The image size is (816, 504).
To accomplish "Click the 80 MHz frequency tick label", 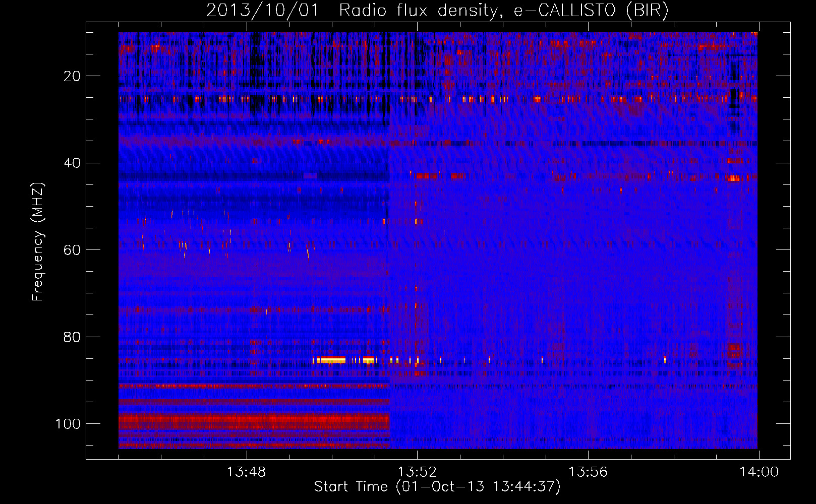I will (72, 337).
